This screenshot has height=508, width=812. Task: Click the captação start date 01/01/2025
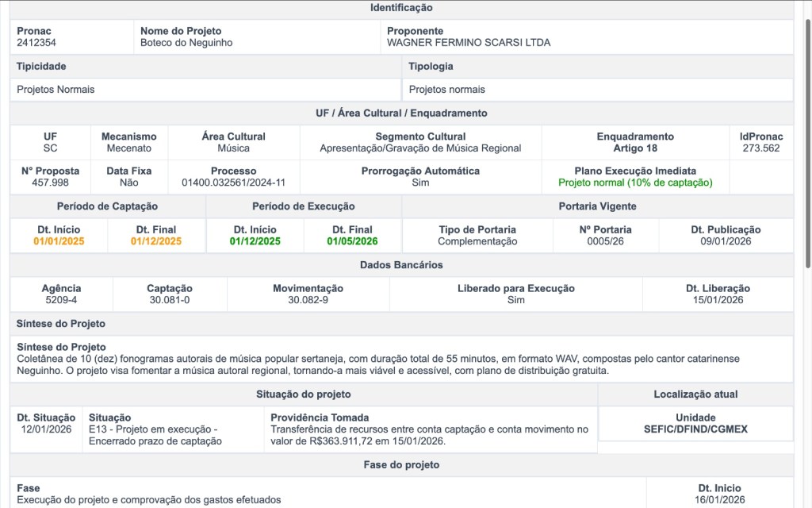coord(59,241)
